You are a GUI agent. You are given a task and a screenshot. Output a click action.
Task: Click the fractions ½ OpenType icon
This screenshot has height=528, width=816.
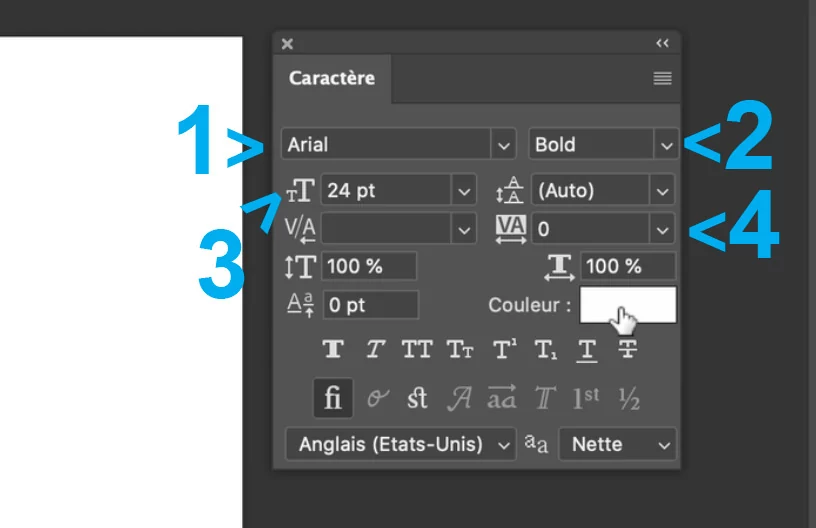tap(629, 398)
